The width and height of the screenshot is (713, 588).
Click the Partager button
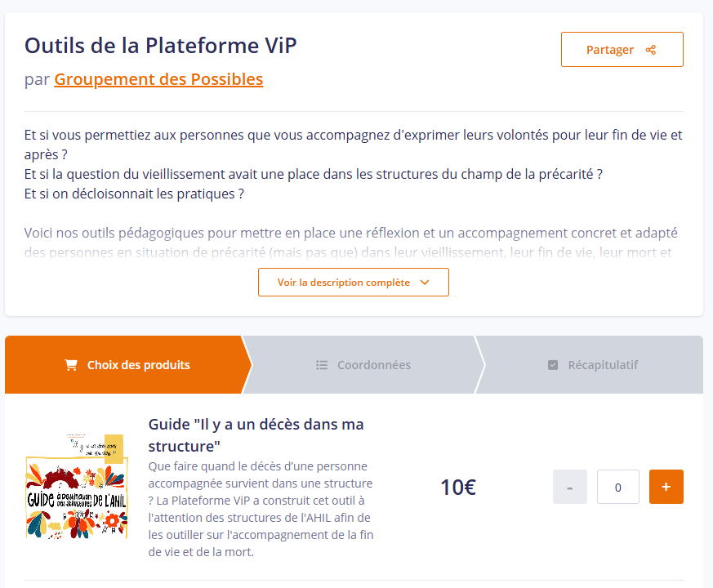pos(622,50)
